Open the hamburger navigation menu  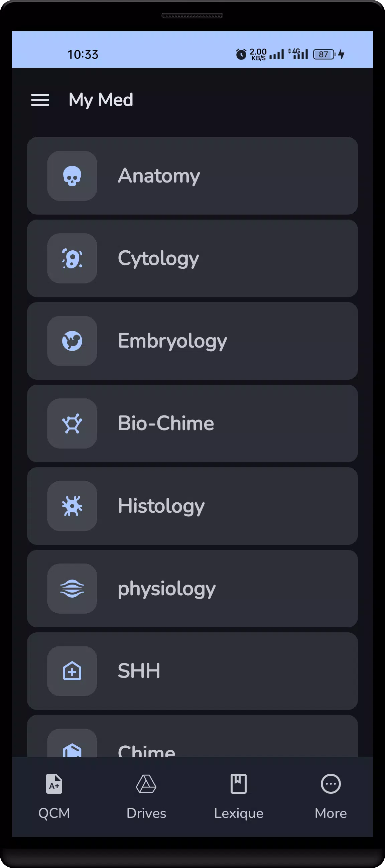[x=40, y=100]
